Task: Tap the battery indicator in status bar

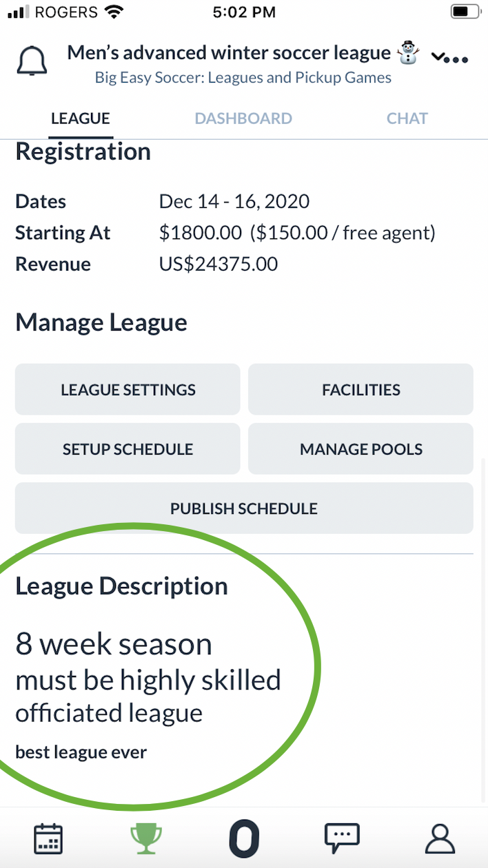Action: coord(465,12)
